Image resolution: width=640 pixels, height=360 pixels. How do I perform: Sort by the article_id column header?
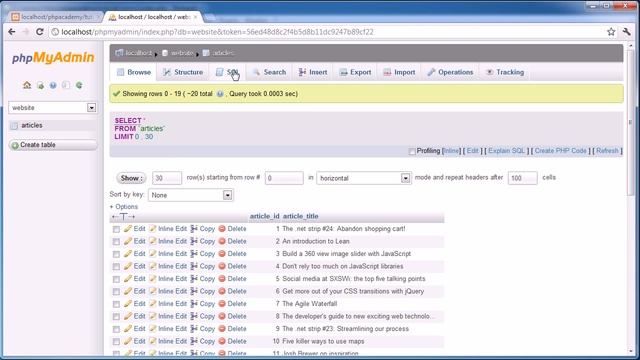(x=264, y=216)
